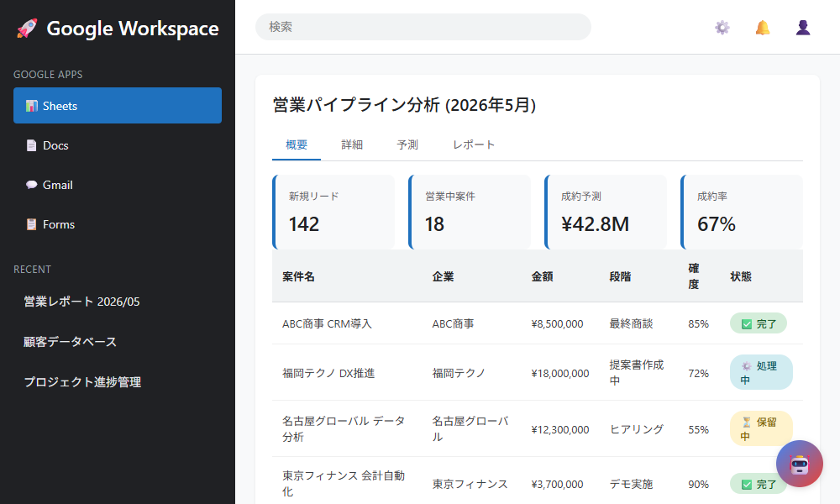The image size is (840, 504).
Task: Click the hourglass icon in 保留中 badge
Action: [x=746, y=423]
